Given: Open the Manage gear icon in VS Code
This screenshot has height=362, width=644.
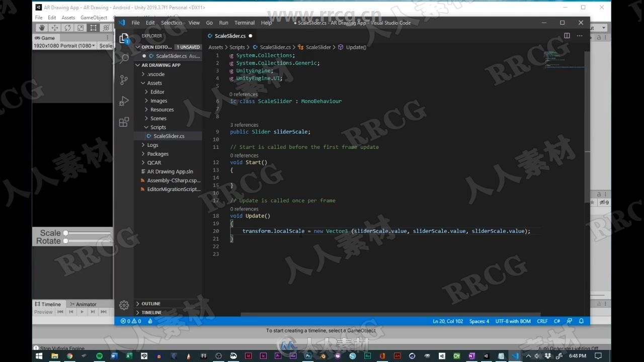Looking at the screenshot, I should (x=124, y=305).
